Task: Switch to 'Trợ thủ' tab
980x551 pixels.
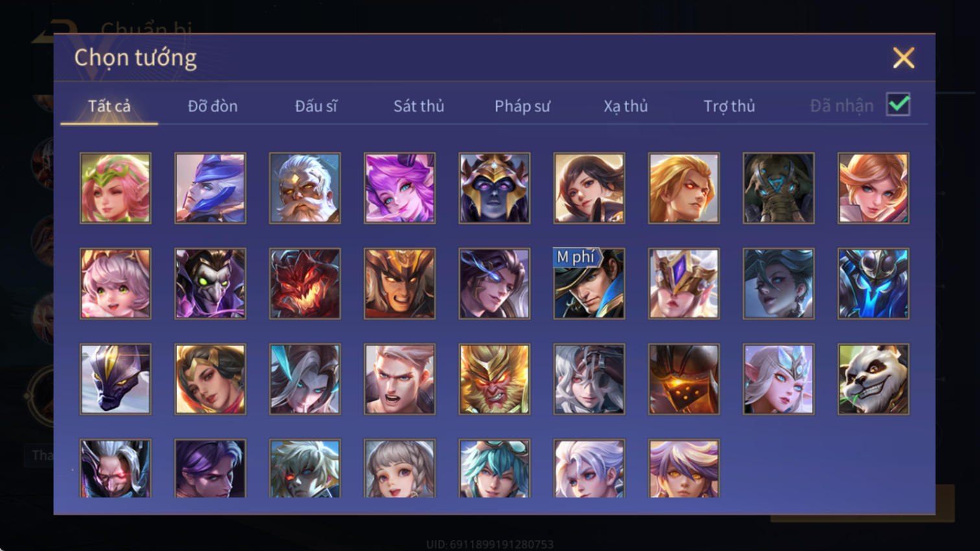Action: [x=729, y=106]
